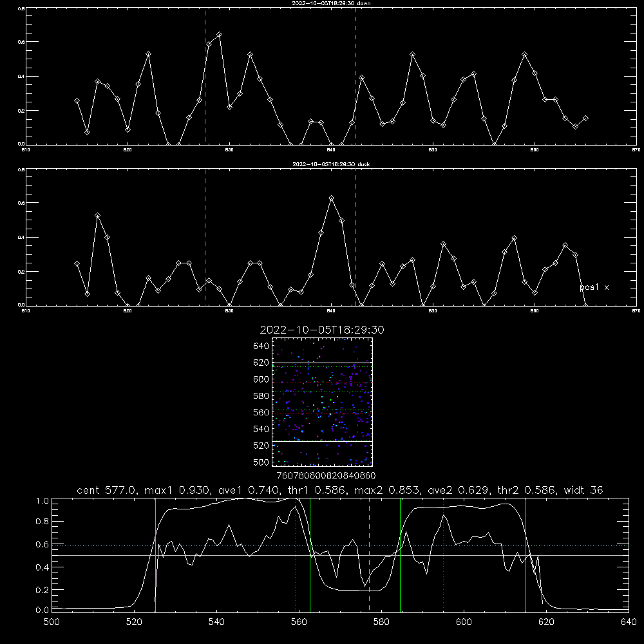Click the red dotted line near 559 in bottom plot
The height and width of the screenshot is (644, 644).
click(296, 555)
